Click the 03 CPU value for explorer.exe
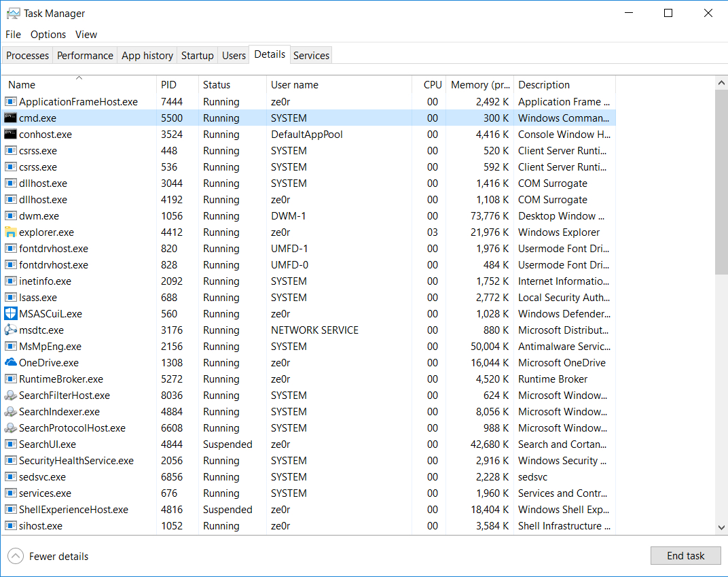The width and height of the screenshot is (728, 577). 432,232
